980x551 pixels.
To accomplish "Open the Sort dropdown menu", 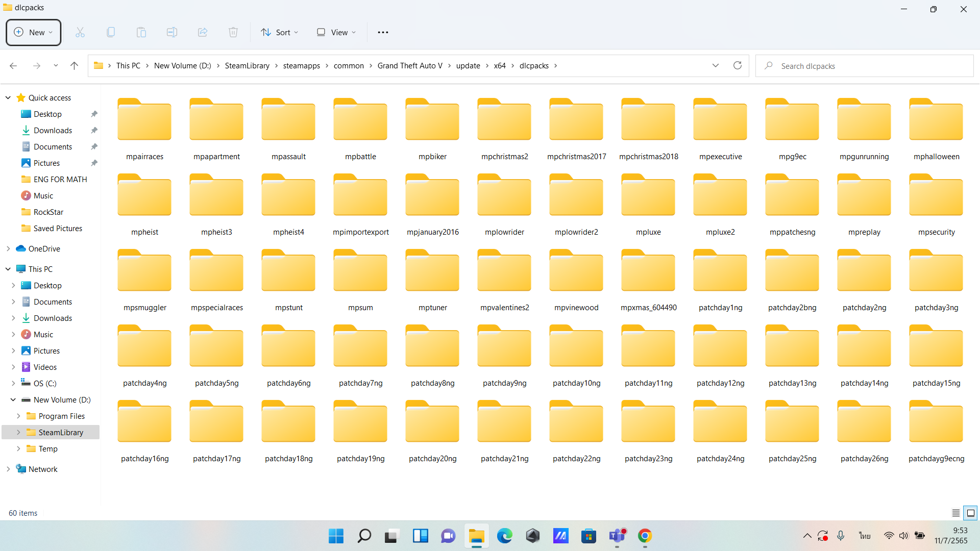I will 279,32.
